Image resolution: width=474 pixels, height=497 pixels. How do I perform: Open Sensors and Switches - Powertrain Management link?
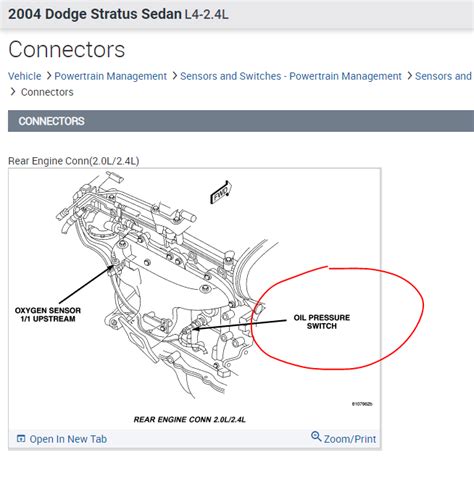[291, 76]
